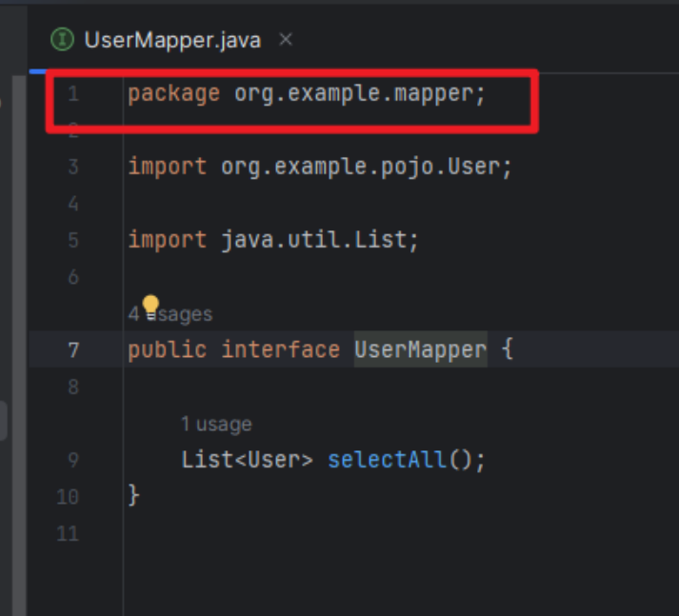The height and width of the screenshot is (616, 679).
Task: Click the 'public' keyword on line 7
Action: click(x=167, y=350)
